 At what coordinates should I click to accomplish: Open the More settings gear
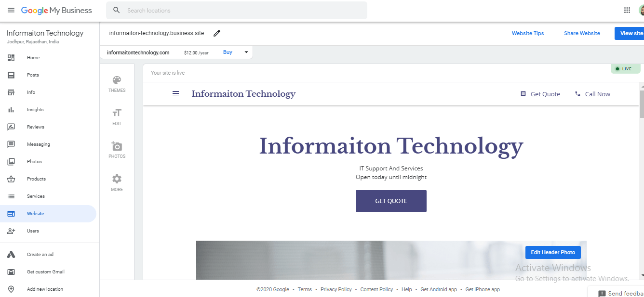tap(117, 183)
